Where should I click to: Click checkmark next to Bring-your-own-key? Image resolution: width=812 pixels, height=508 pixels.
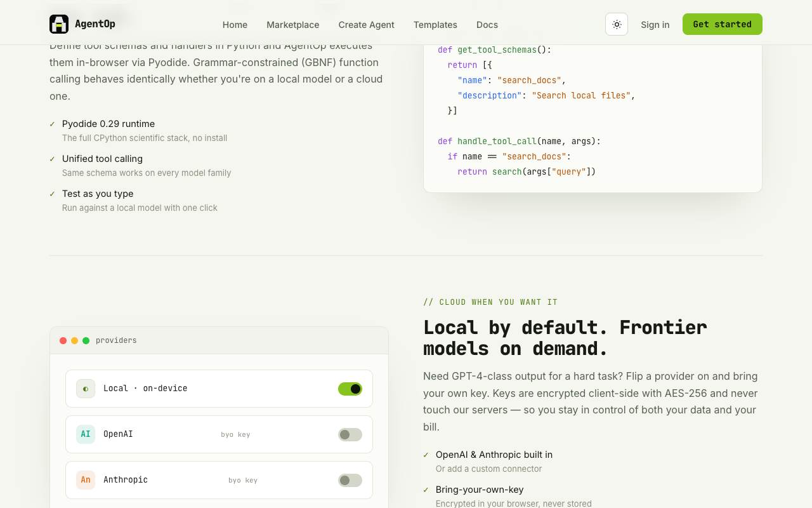426,490
